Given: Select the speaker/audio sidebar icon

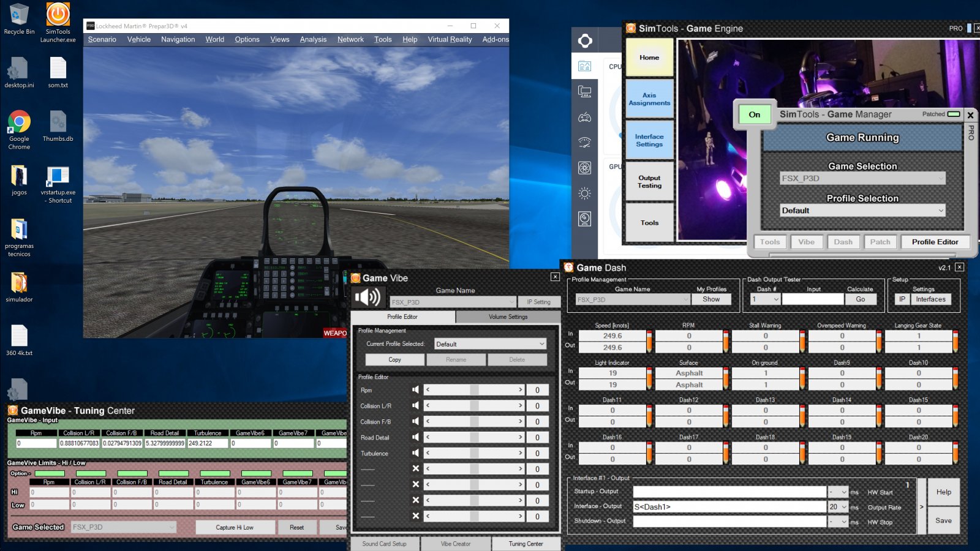Looking at the screenshot, I should click(x=585, y=219).
